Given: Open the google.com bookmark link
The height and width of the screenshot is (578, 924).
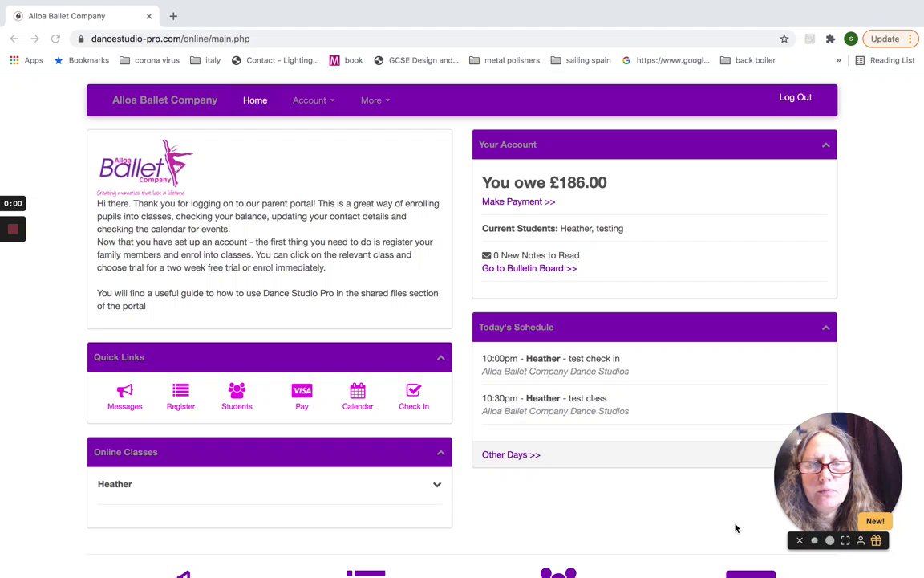Looking at the screenshot, I should [666, 60].
